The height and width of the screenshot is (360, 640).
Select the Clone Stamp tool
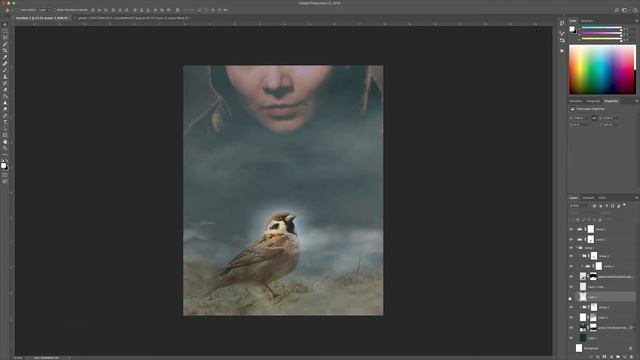[x=5, y=77]
